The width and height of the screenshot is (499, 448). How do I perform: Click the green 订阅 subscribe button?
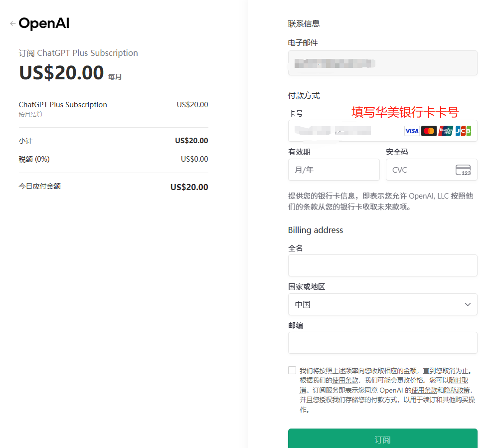click(382, 439)
